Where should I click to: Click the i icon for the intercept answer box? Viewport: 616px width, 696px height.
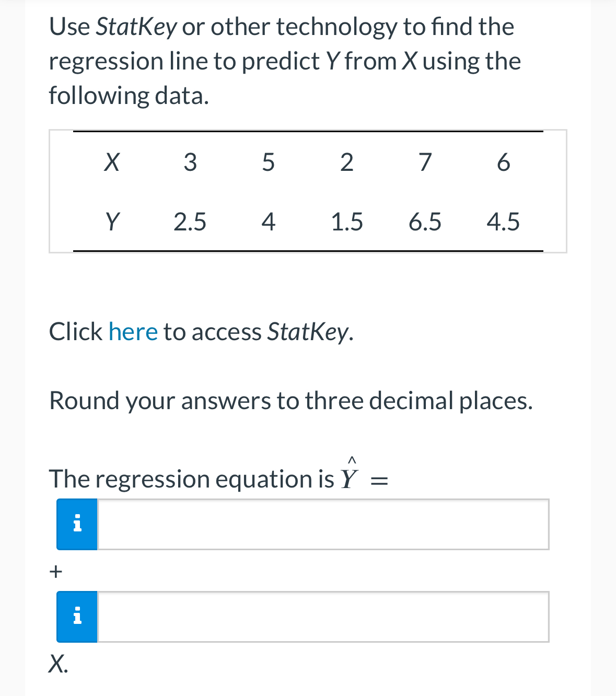tap(76, 524)
